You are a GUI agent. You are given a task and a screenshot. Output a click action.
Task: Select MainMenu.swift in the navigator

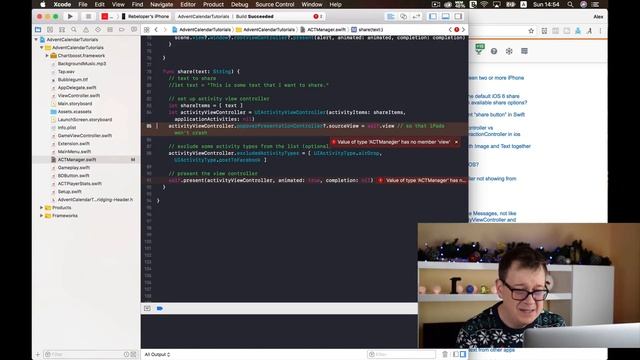(x=74, y=151)
